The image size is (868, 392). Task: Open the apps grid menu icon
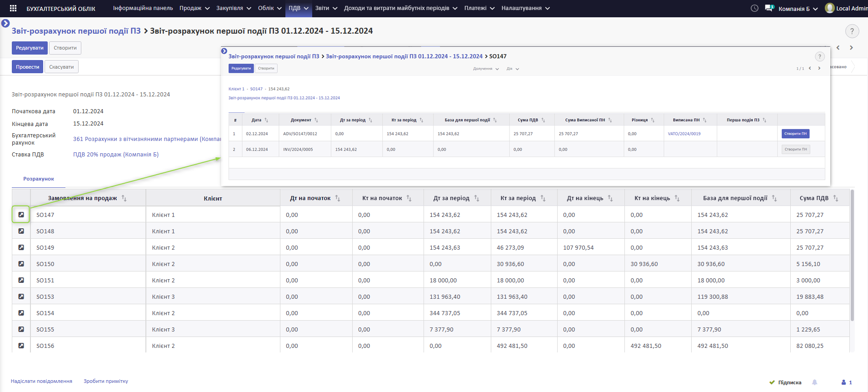tap(13, 8)
